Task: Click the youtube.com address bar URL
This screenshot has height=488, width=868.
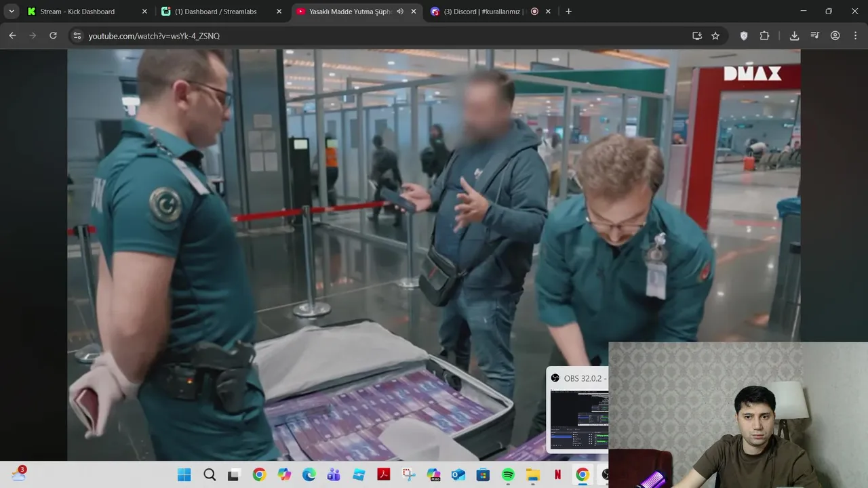Action: tap(154, 36)
